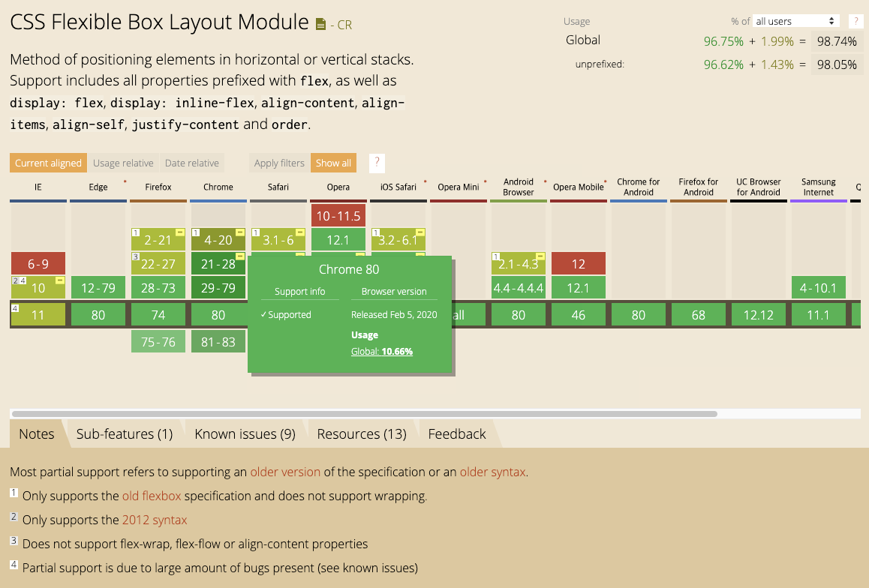Select the Current aligned view

pos(48,163)
